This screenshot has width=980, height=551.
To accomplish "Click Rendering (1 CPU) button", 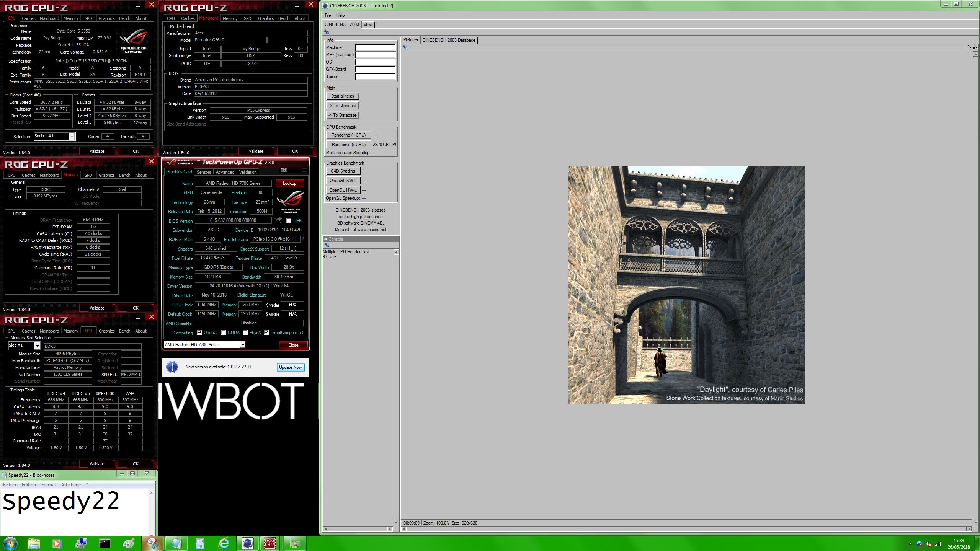I will coord(349,135).
